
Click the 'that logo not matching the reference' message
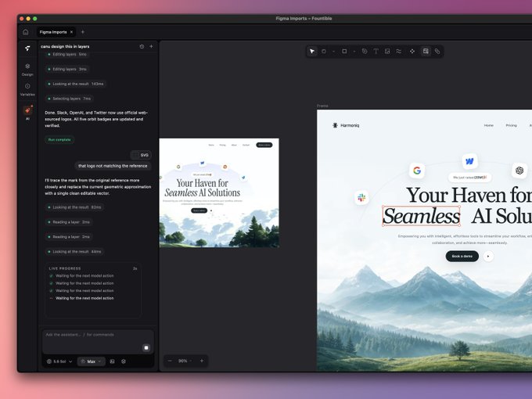(113, 166)
